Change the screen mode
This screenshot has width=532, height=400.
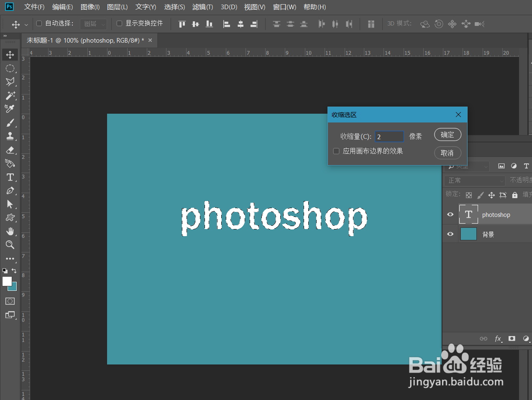pos(10,315)
